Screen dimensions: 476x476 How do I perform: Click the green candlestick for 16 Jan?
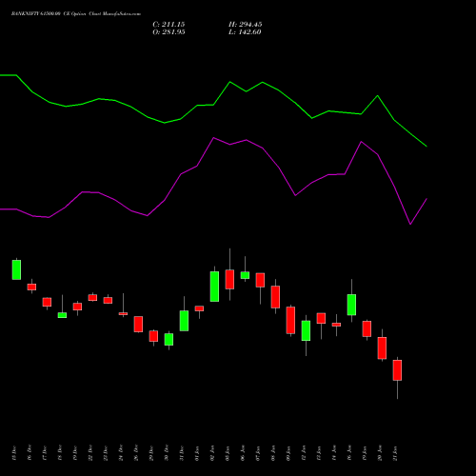[351, 305]
